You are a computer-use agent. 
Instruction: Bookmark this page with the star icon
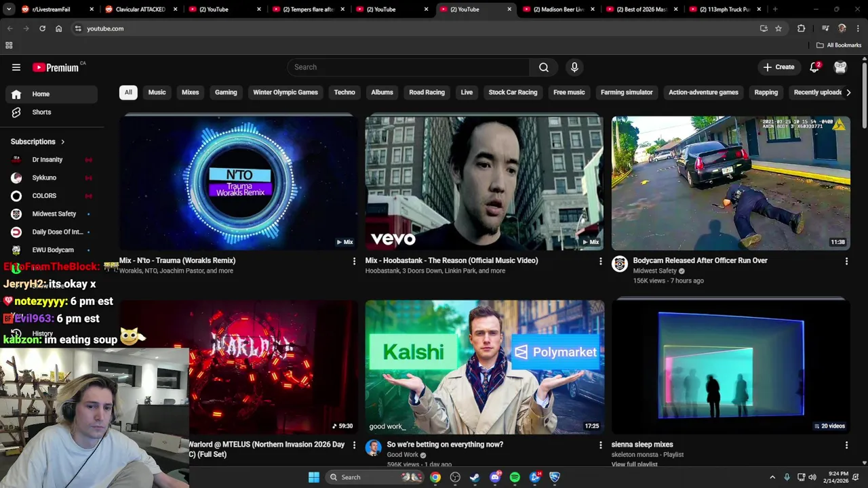[x=778, y=28]
